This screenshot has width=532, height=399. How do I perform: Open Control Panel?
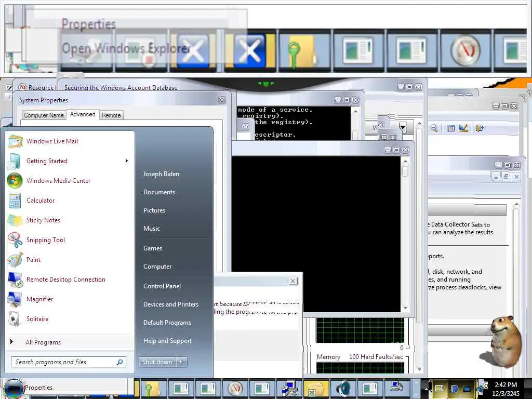tap(162, 286)
